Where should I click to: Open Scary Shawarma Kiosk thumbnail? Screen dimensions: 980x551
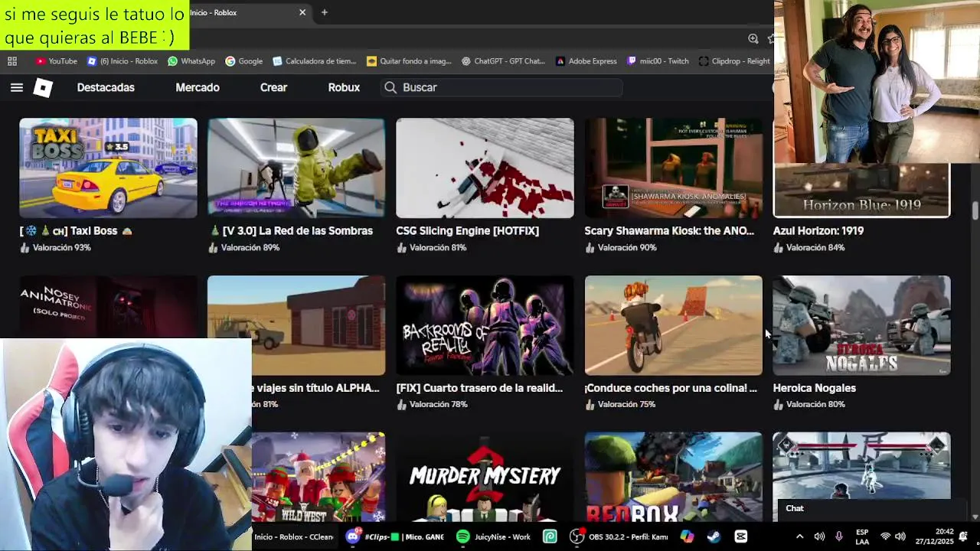point(673,168)
